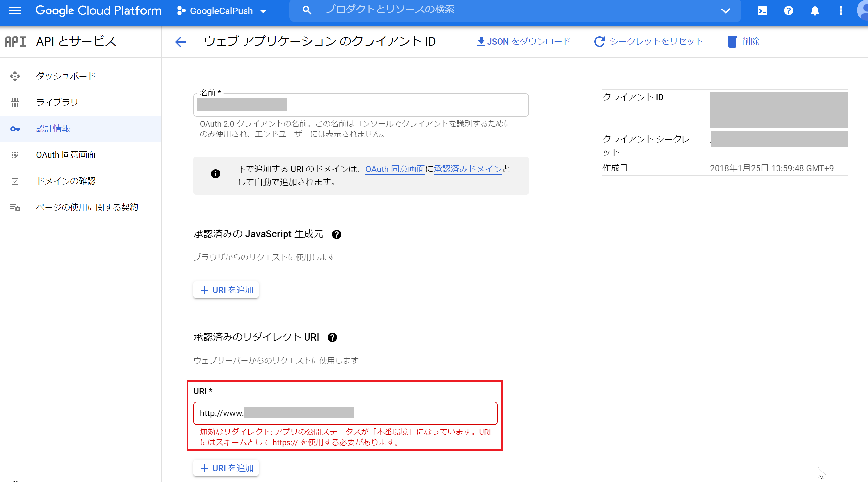
Task: Open the hamburger navigation menu
Action: 15,11
